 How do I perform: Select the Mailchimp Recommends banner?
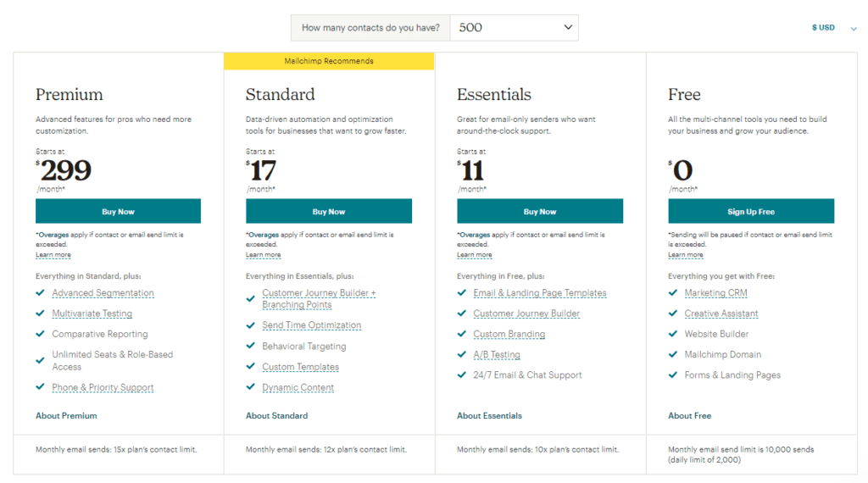click(329, 61)
